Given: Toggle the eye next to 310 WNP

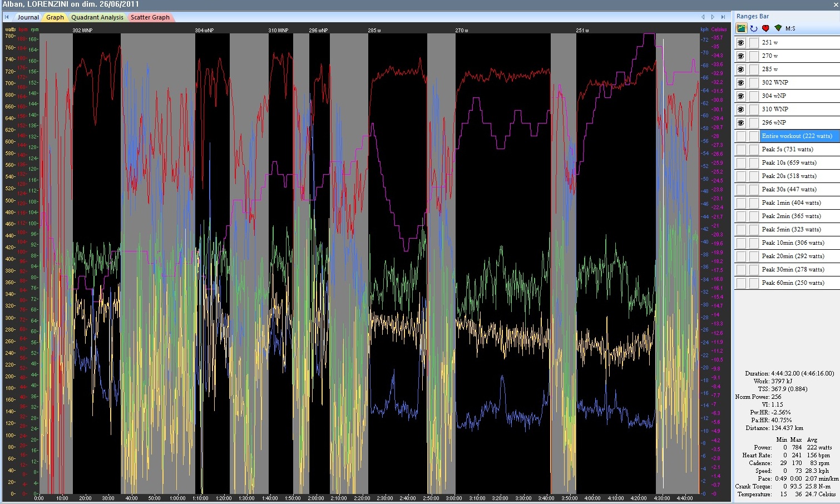Looking at the screenshot, I should (x=741, y=109).
